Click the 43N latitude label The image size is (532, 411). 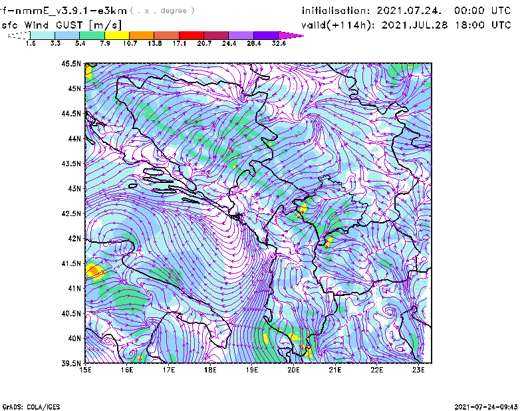click(x=74, y=188)
